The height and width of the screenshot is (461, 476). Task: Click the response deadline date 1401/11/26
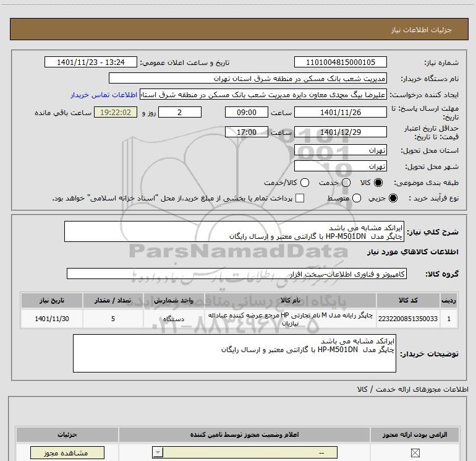pyautogui.click(x=340, y=112)
